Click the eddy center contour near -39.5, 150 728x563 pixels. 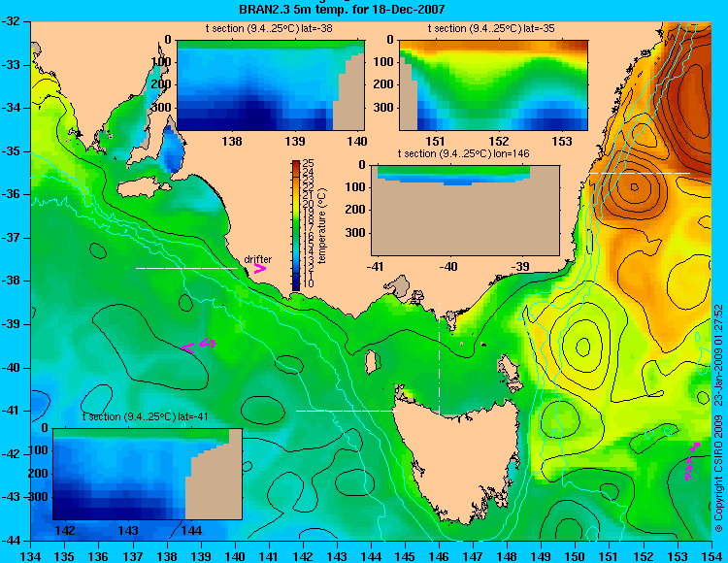click(x=583, y=347)
